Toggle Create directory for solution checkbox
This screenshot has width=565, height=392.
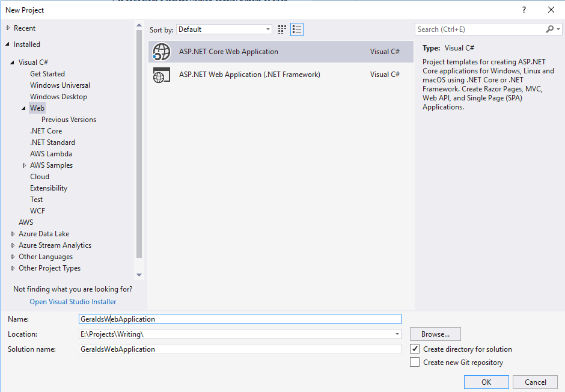coord(415,349)
